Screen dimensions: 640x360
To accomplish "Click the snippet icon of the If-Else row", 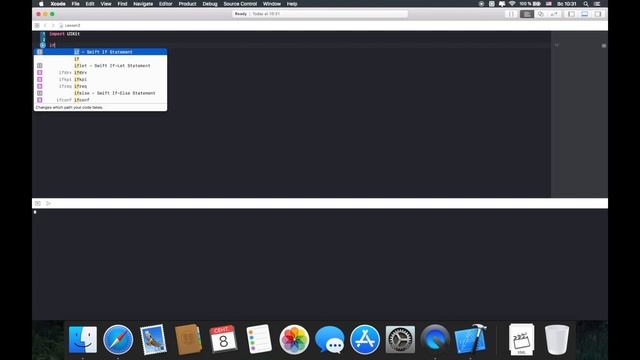I will point(40,93).
